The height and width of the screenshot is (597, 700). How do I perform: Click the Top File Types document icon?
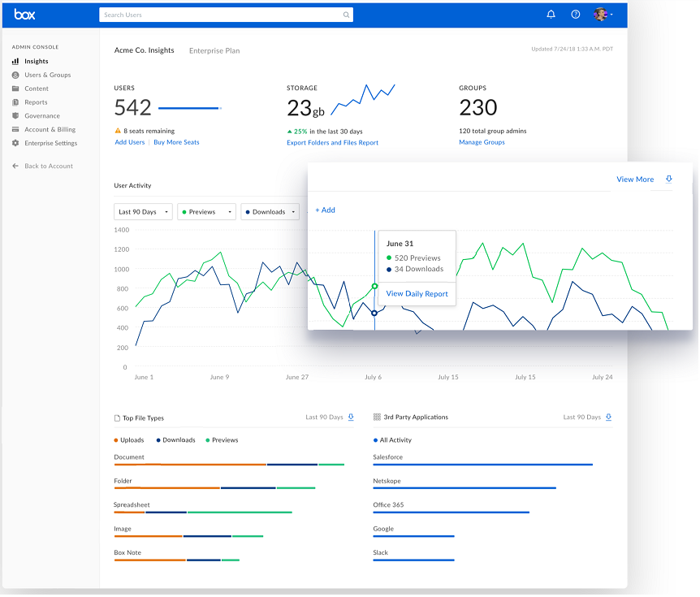tap(117, 418)
